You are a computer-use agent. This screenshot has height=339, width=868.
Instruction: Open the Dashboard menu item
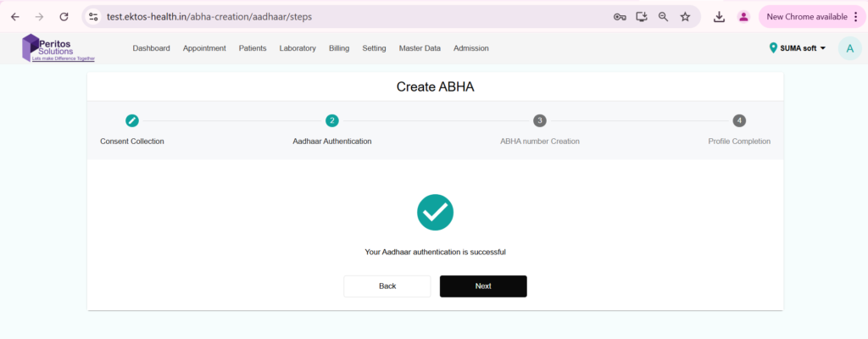tap(151, 48)
